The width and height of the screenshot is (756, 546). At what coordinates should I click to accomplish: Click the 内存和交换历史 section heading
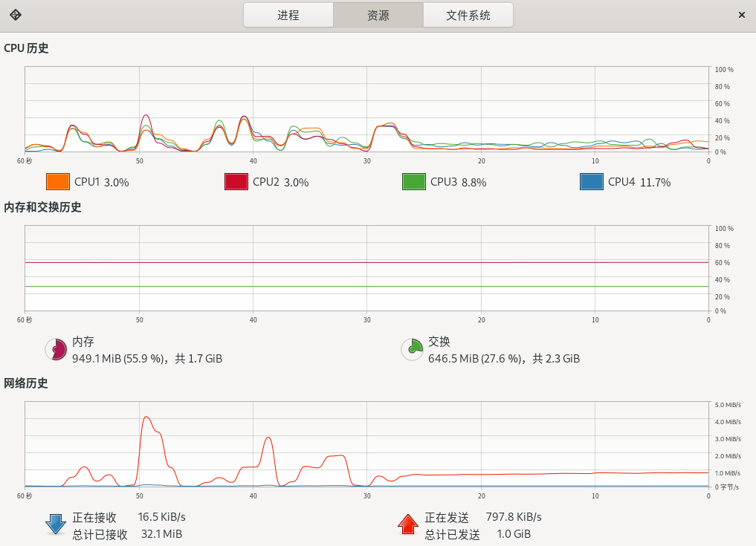pyautogui.click(x=42, y=207)
